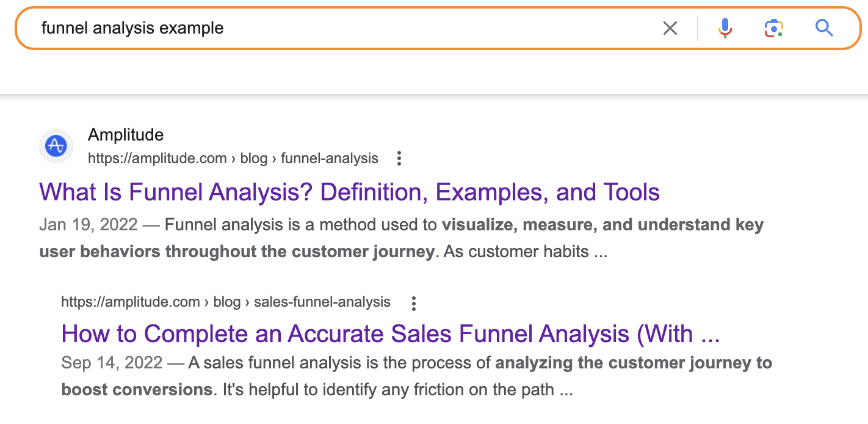Image resolution: width=868 pixels, height=424 pixels.
Task: Click the amplitude.com › blog › sales-funnel-analysis breadcrumb
Action: [x=225, y=302]
